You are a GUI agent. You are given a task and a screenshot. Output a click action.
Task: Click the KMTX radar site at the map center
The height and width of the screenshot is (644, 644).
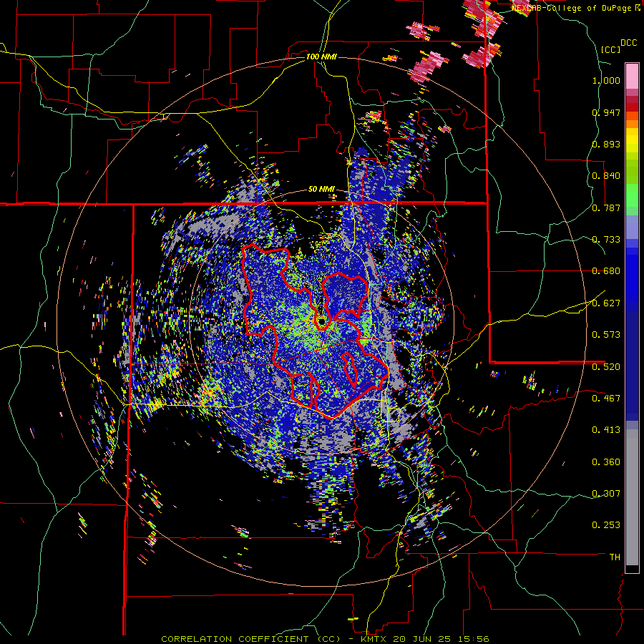(x=321, y=321)
